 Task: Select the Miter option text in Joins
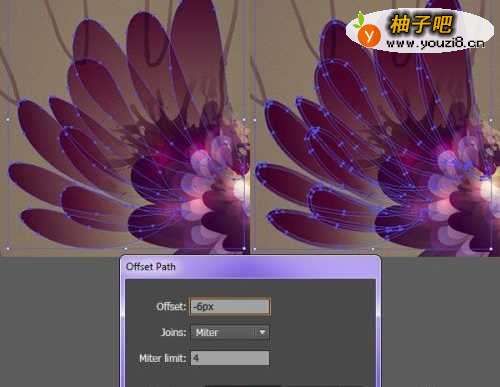pyautogui.click(x=207, y=332)
